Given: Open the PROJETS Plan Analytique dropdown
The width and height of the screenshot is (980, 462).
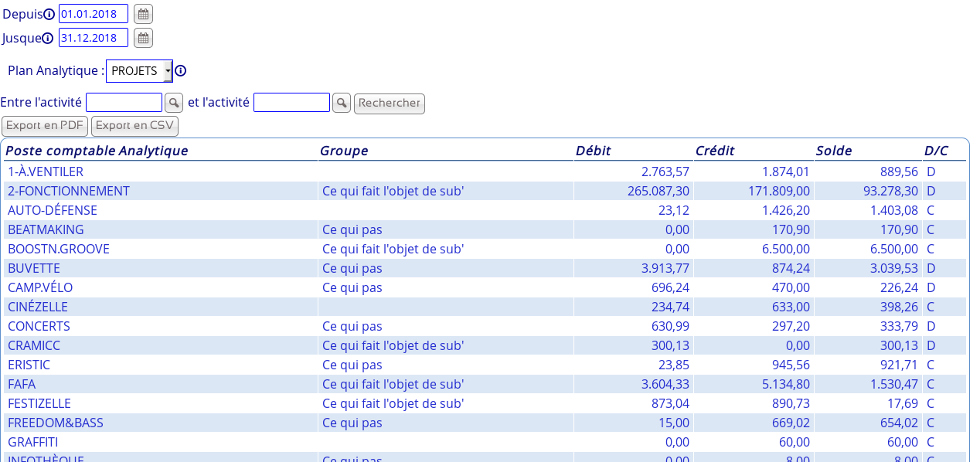Looking at the screenshot, I should tap(139, 71).
